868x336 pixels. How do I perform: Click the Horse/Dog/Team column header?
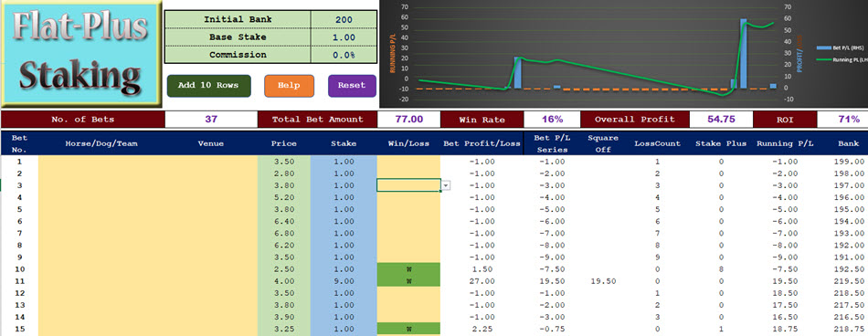[101, 143]
